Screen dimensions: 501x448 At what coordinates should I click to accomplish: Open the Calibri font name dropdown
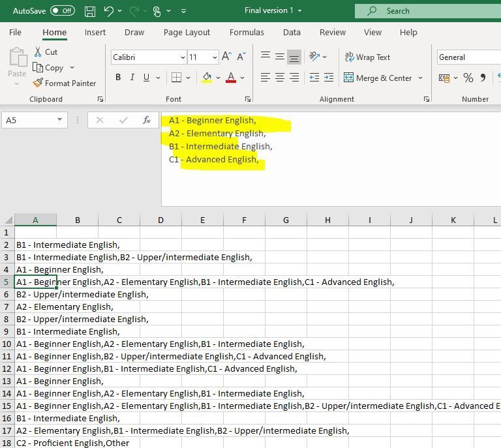183,57
